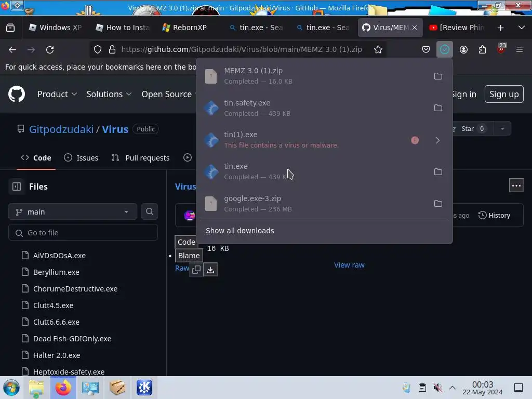Open the commit History link

tap(495, 216)
